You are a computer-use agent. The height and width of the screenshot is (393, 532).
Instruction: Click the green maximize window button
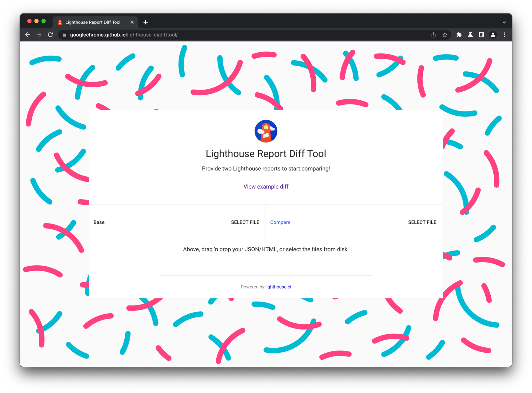tap(44, 21)
